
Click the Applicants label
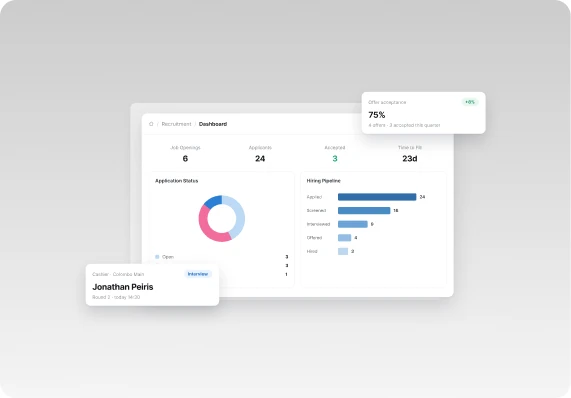pos(260,147)
